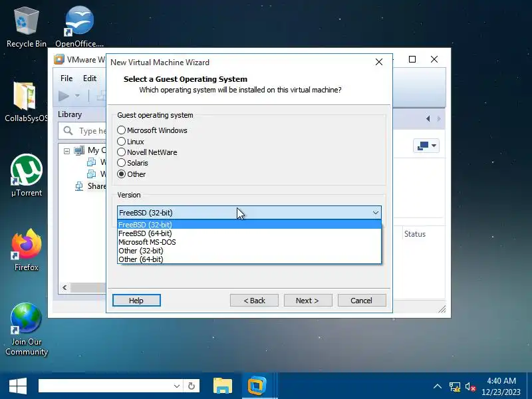This screenshot has width=532, height=399.
Task: Open the OpenOffice desktop shortcut
Action: click(79, 27)
